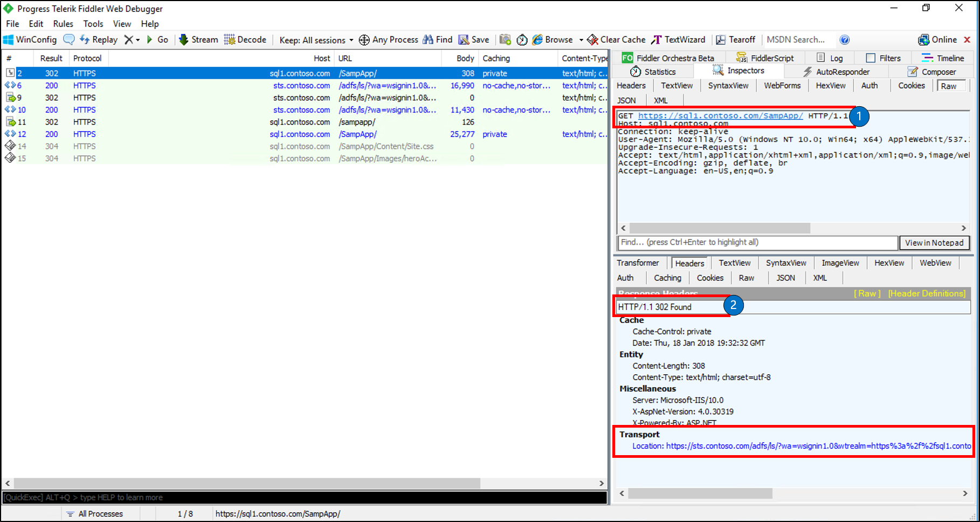Pick Any Process target
The image size is (980, 522).
[389, 39]
